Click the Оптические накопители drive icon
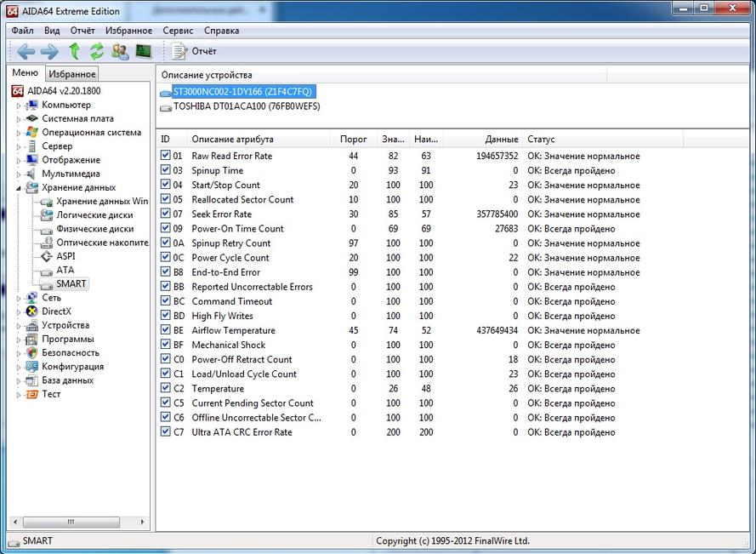The height and width of the screenshot is (554, 756). click(47, 243)
